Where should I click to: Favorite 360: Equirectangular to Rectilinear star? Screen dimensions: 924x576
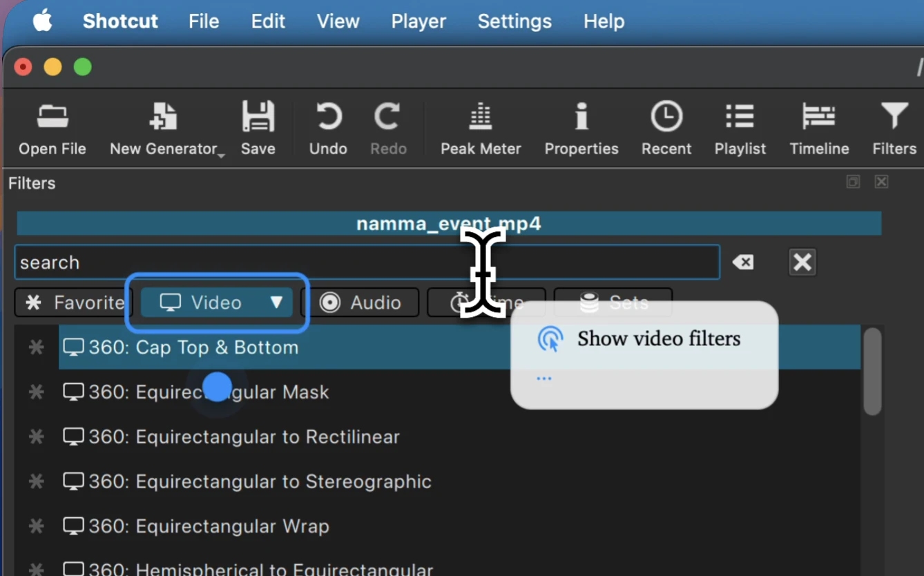click(x=36, y=436)
